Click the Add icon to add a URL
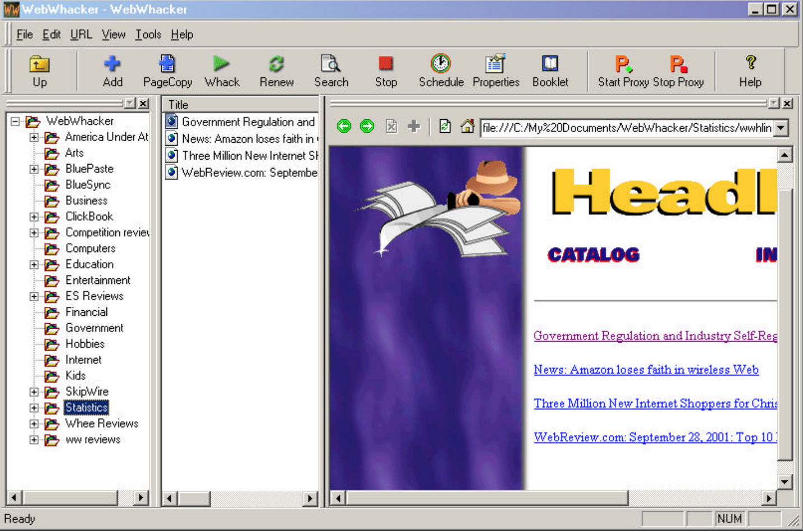Screen dimensions: 803x532 point(113,69)
